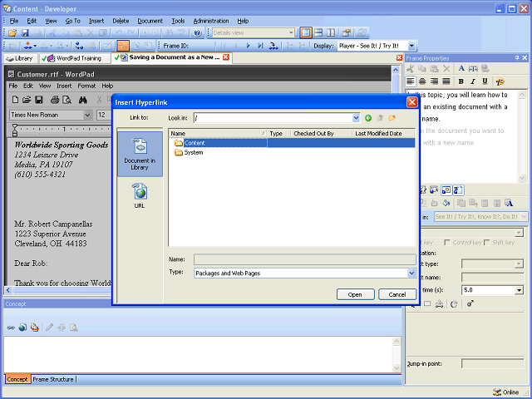Screen dimensions: 532x399
Task: Apply italic in Frame Properties
Action: pyautogui.click(x=473, y=81)
